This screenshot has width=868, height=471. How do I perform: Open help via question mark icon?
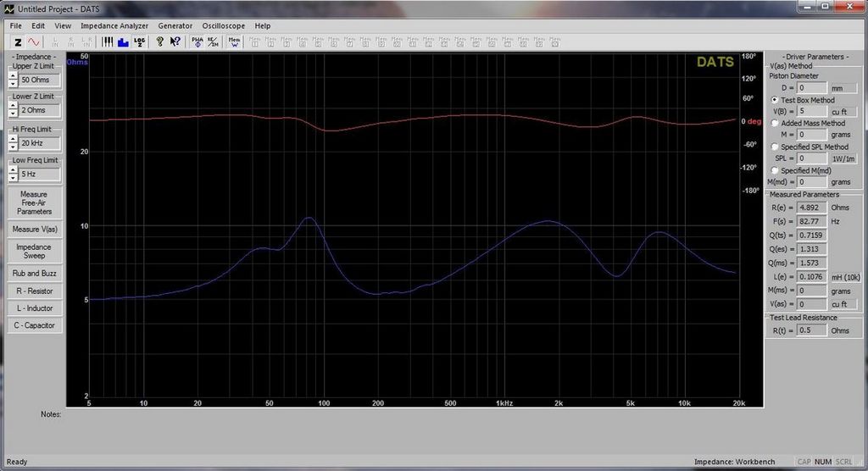[159, 42]
